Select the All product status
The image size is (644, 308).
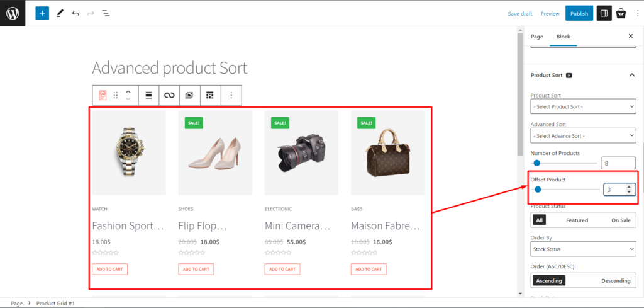tap(539, 220)
